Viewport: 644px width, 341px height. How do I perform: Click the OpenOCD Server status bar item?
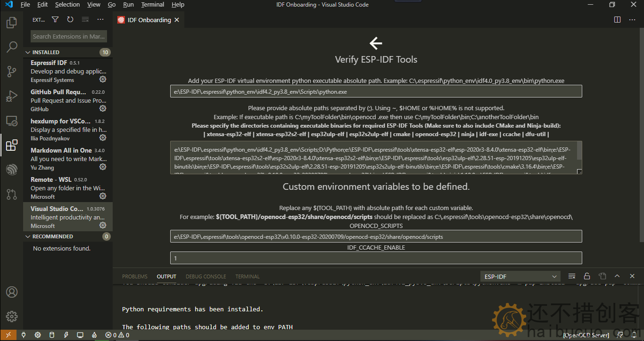coord(586,335)
